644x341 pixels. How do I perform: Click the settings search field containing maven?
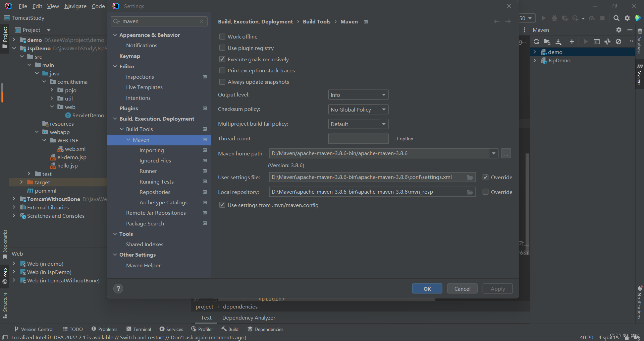(x=159, y=21)
